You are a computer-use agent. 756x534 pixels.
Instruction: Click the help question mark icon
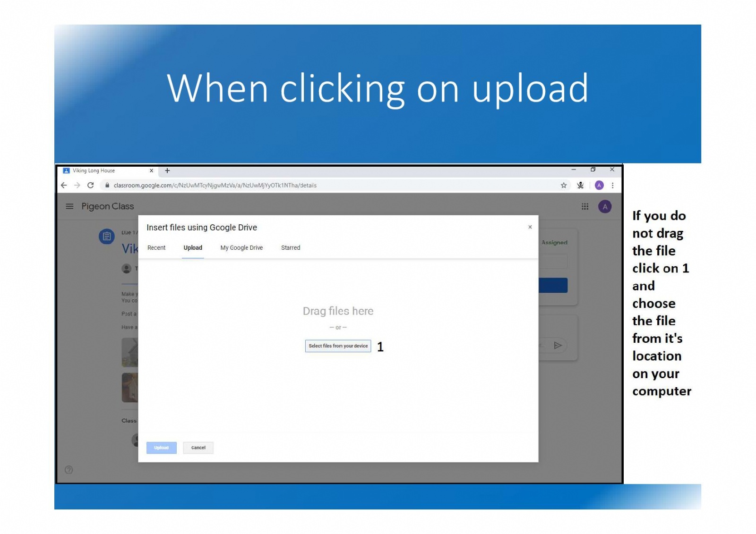[69, 469]
